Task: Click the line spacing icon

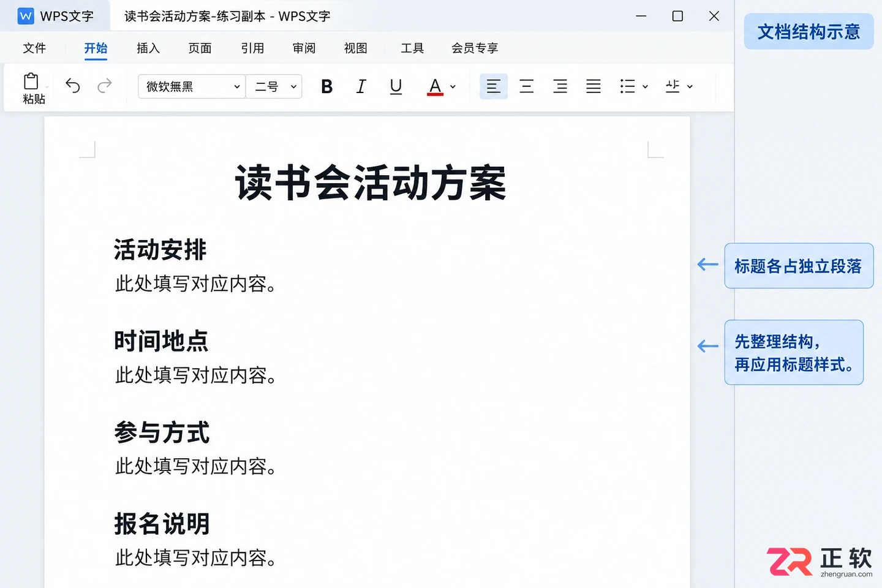Action: 673,86
